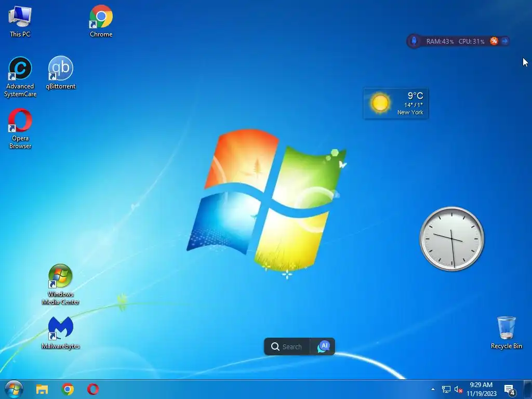Image resolution: width=532 pixels, height=399 pixels.
Task: Select the Opera Browser desktop shortcut
Action: click(20, 129)
